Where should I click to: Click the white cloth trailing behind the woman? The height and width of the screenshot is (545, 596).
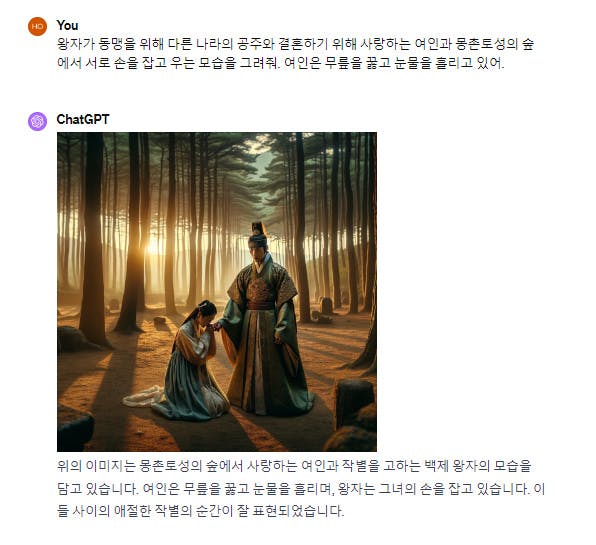pyautogui.click(x=141, y=396)
